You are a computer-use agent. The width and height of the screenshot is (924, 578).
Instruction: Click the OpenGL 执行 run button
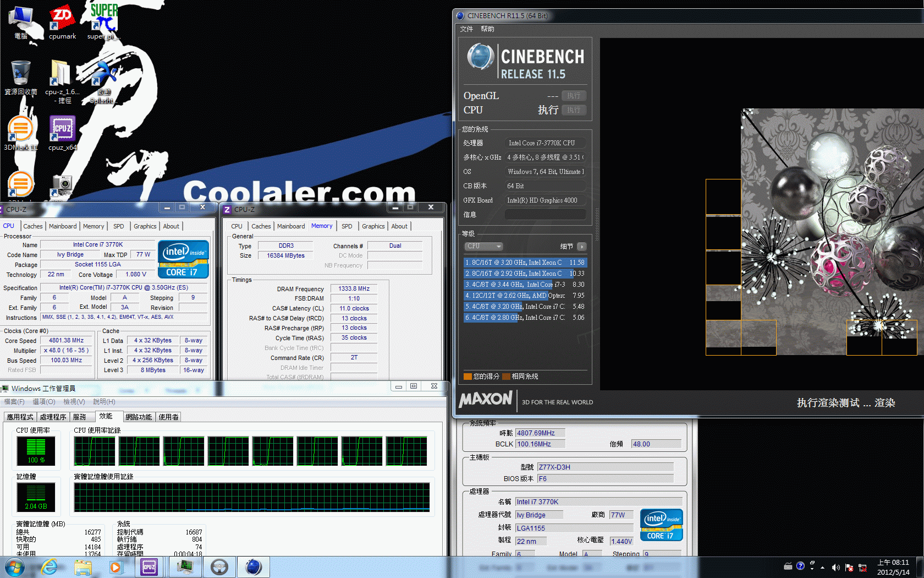(574, 96)
